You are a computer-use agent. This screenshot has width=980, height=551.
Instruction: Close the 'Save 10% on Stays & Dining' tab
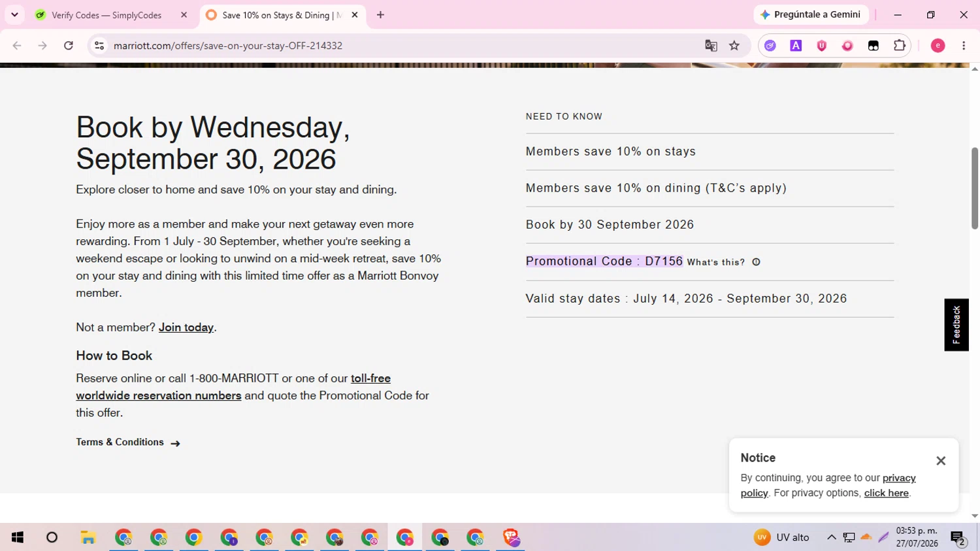point(355,15)
